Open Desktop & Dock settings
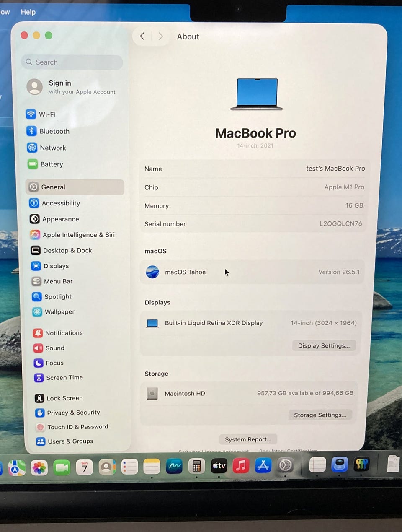Image resolution: width=402 pixels, height=532 pixels. [62, 250]
